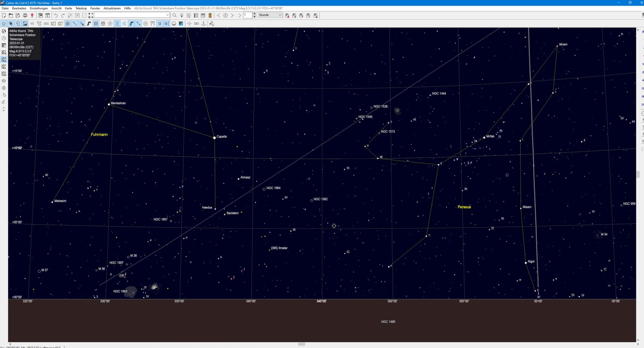644x348 pixels.
Task: Toggle the star display icon
Action: (x=4, y=23)
